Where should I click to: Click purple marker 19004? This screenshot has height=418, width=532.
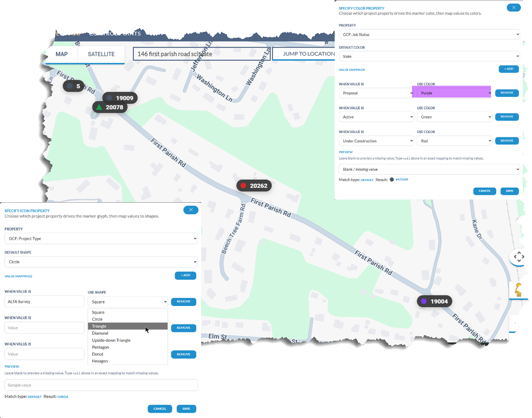coord(435,301)
